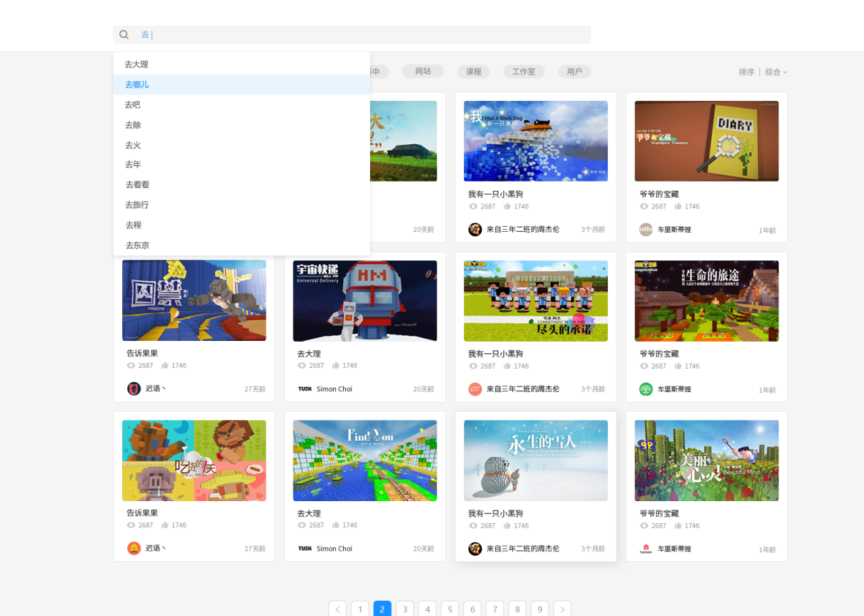Viewport: 864px width, 616px height.
Task: Click current page 2 button
Action: pos(383,609)
